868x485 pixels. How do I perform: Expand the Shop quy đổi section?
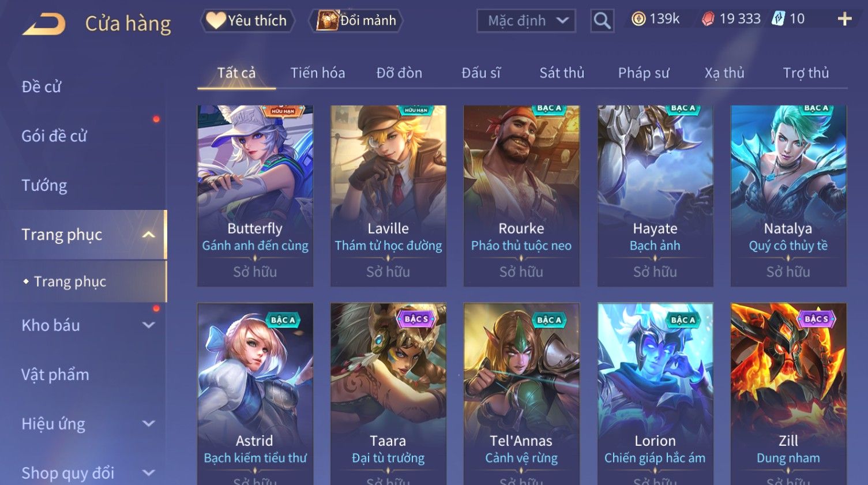click(148, 473)
